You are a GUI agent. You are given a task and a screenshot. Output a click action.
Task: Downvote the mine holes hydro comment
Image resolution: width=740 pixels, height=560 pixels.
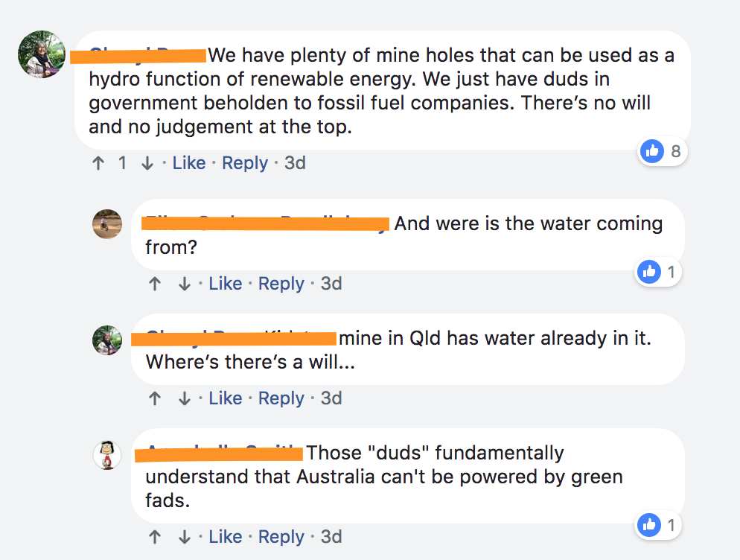[x=147, y=163]
